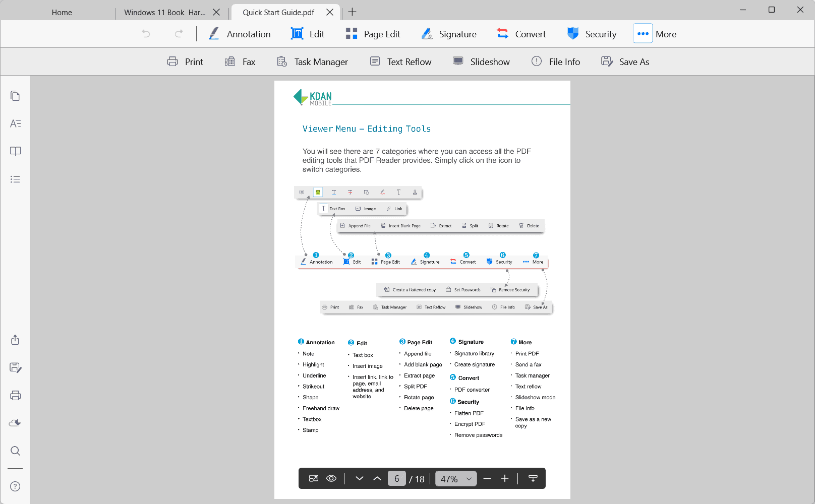Maximize the PDF Reader window
This screenshot has width=815, height=504.
(772, 10)
